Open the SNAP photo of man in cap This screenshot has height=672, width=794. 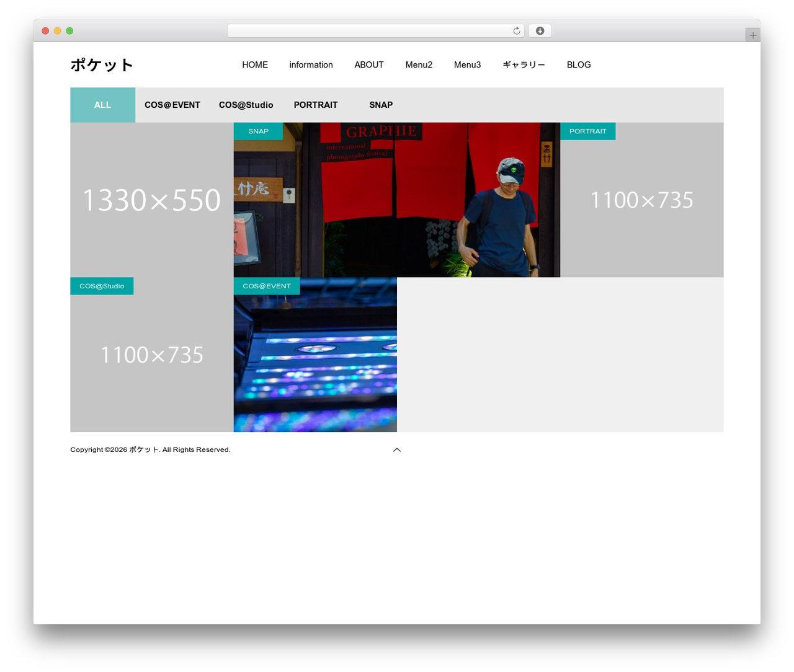(397, 200)
